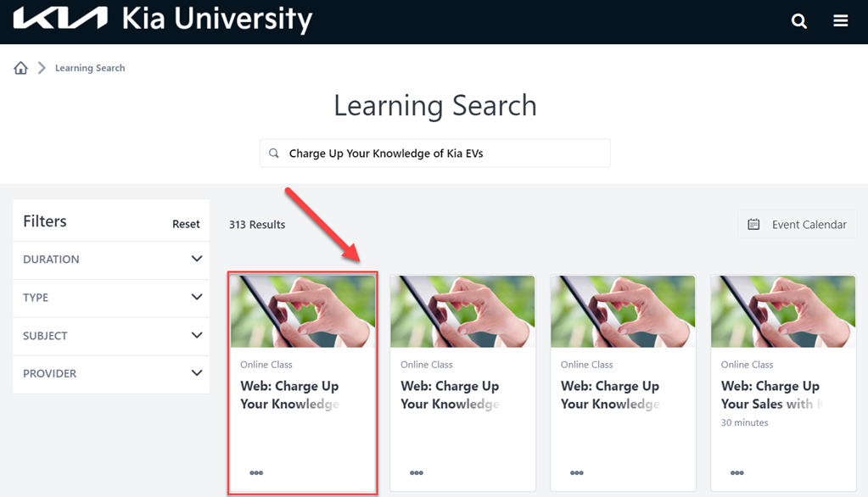
Task: Open more options dots on 30 minutes card
Action: point(736,472)
